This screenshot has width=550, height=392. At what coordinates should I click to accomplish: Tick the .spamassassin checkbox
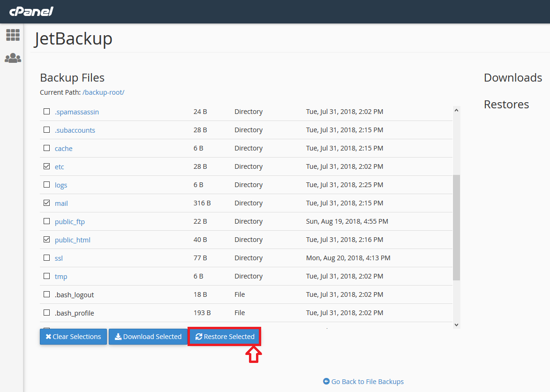[46, 112]
